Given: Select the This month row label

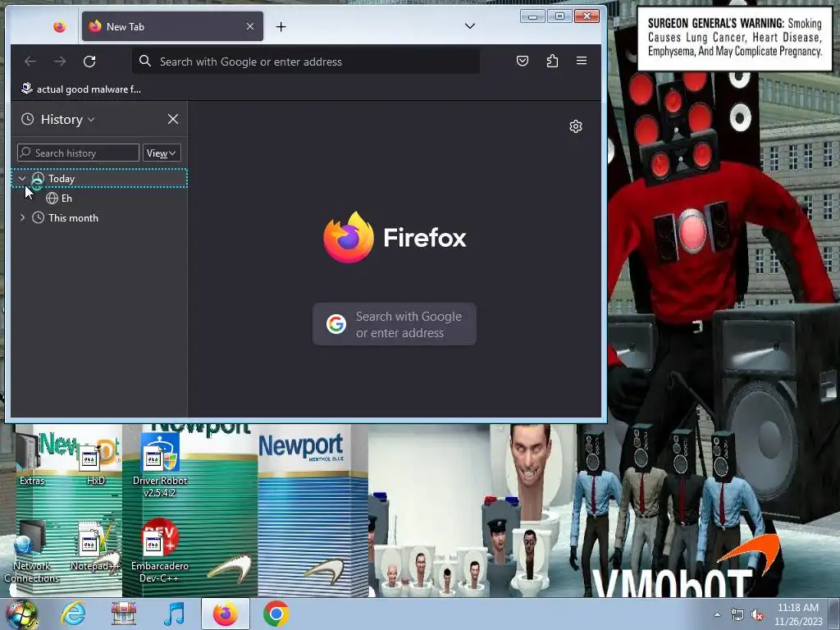Looking at the screenshot, I should click(x=73, y=218).
